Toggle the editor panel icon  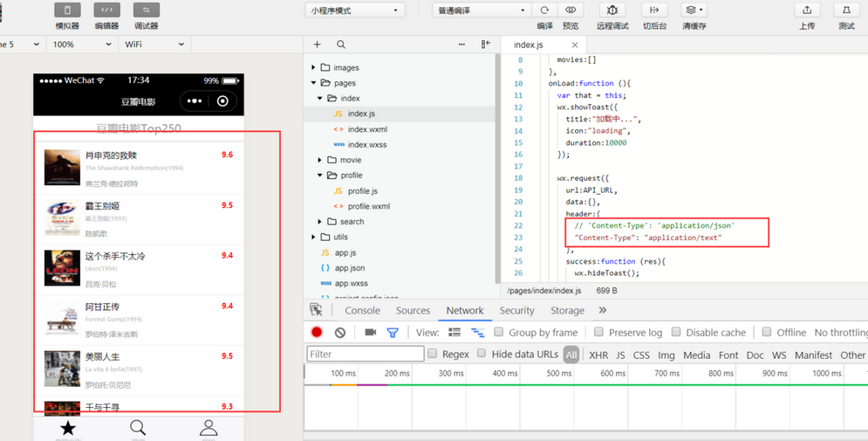coord(106,10)
